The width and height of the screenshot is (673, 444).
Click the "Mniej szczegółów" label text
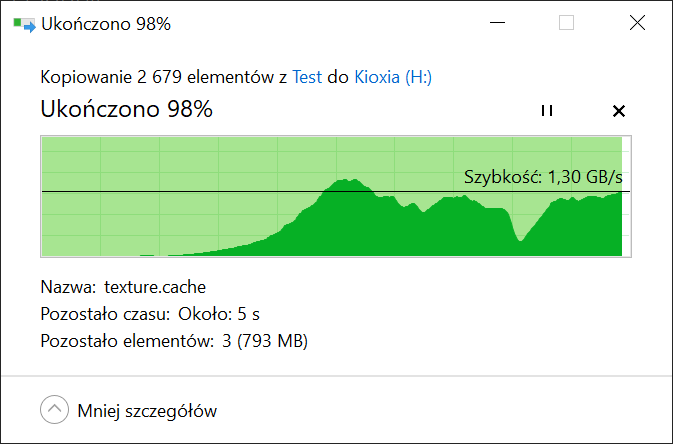[147, 411]
